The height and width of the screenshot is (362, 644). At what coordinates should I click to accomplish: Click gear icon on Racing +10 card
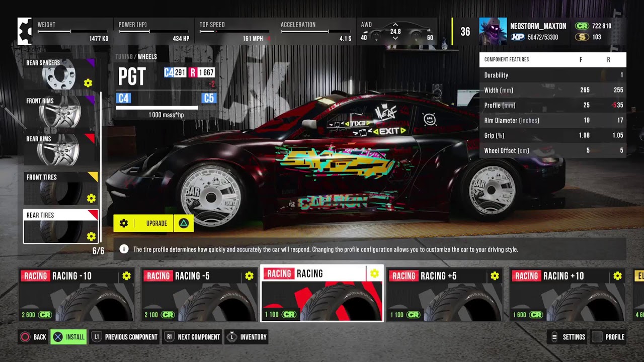617,276
